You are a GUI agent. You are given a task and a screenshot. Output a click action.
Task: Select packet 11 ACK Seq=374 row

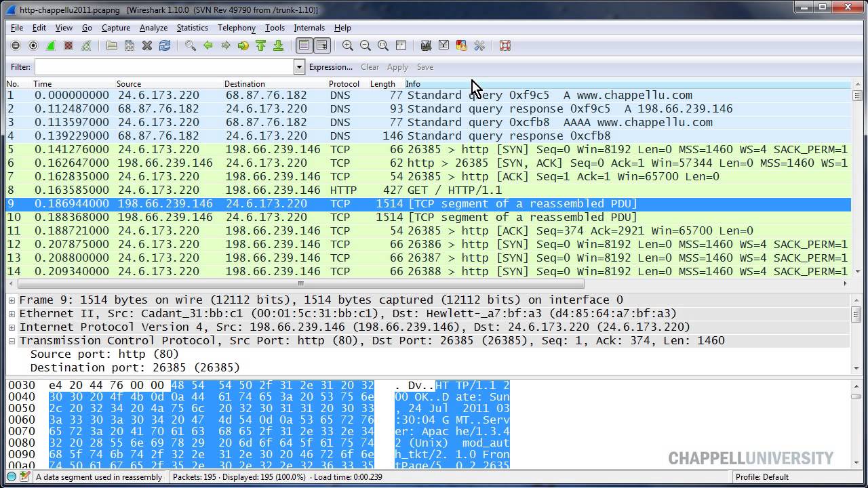point(429,231)
